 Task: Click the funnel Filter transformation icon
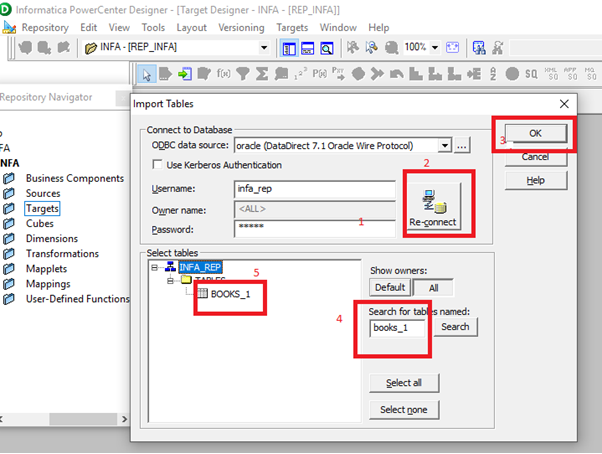click(243, 74)
